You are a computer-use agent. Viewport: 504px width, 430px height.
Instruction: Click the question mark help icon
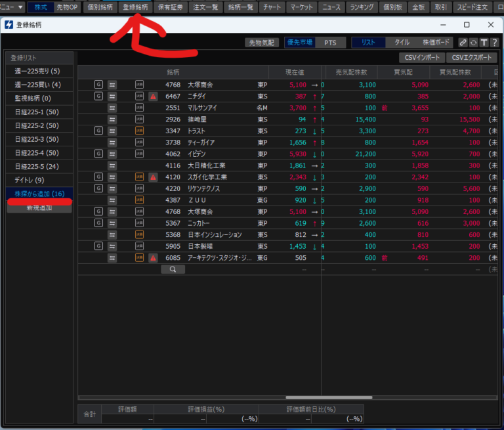(x=493, y=43)
